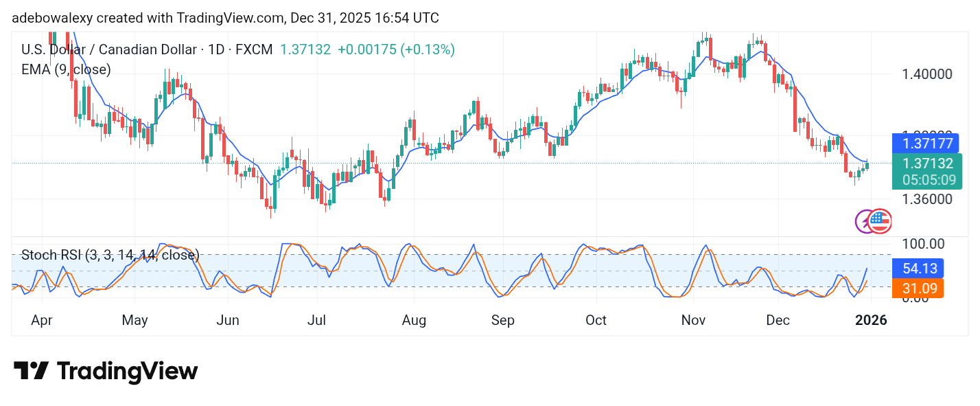Click the Nov label on the time axis
The image size is (980, 406).
(692, 320)
